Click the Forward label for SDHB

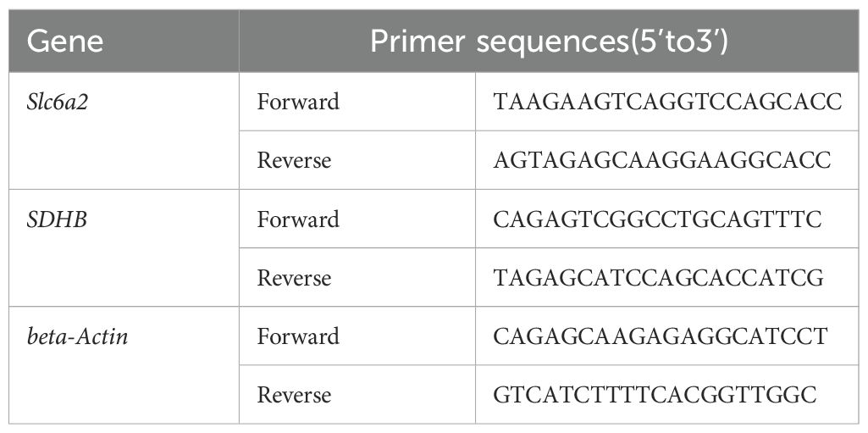(x=297, y=219)
